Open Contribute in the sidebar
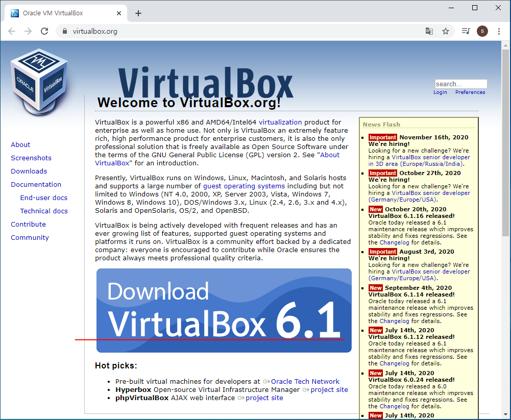 [29, 225]
